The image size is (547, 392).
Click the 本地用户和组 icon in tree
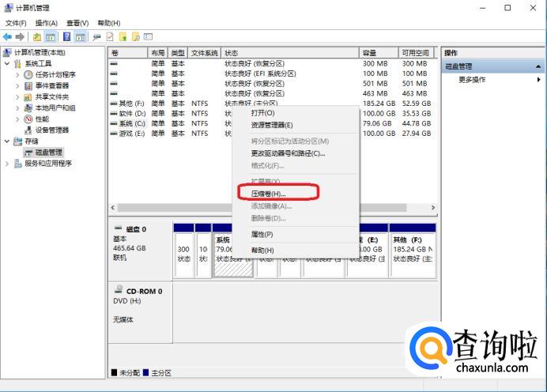(x=28, y=108)
